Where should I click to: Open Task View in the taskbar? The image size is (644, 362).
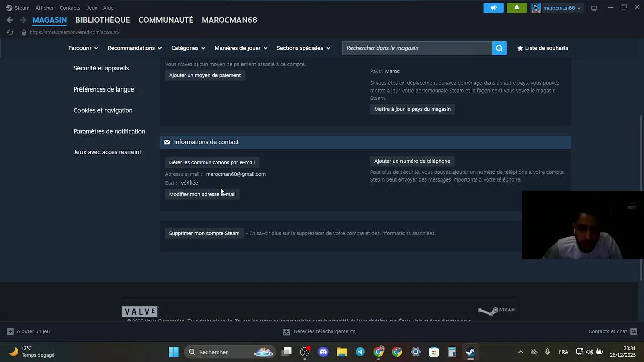(287, 352)
